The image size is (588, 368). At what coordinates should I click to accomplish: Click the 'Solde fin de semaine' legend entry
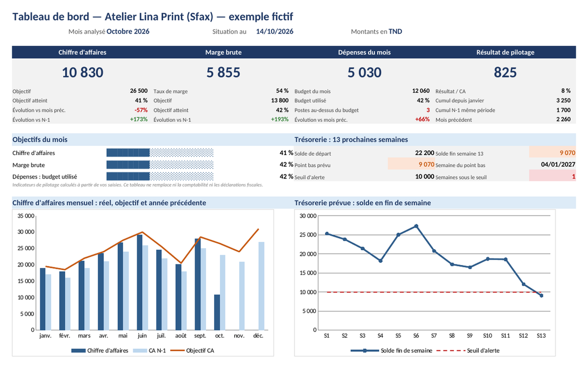coord(392,350)
